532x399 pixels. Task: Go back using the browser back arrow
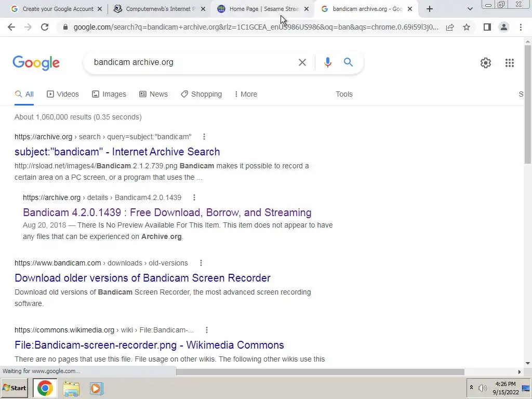tap(11, 27)
